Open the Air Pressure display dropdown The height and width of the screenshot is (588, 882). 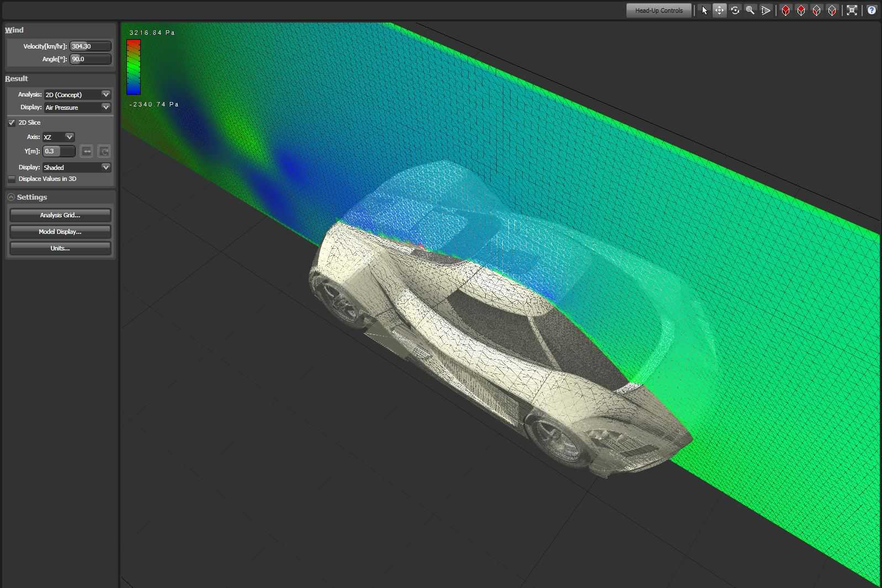tap(77, 107)
